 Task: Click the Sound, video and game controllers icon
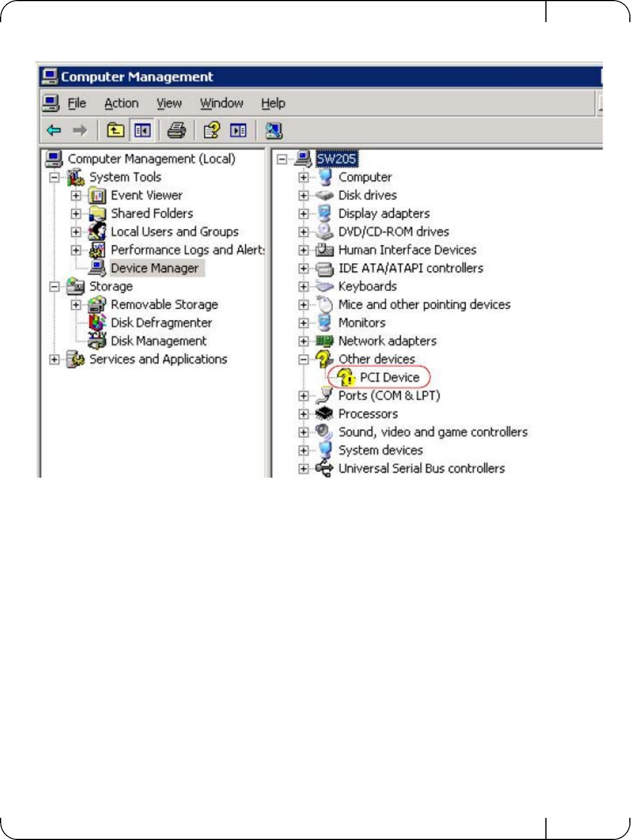pos(324,432)
